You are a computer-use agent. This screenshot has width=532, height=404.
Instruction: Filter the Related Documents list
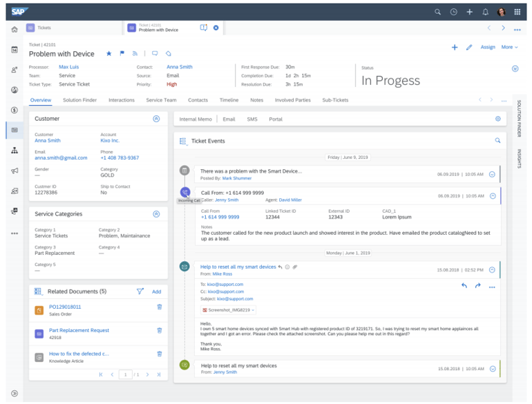140,291
